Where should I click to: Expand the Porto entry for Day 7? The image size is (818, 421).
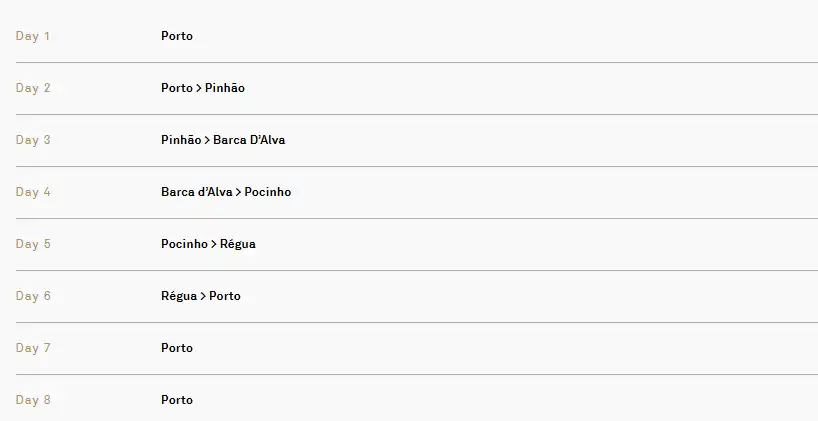point(177,348)
